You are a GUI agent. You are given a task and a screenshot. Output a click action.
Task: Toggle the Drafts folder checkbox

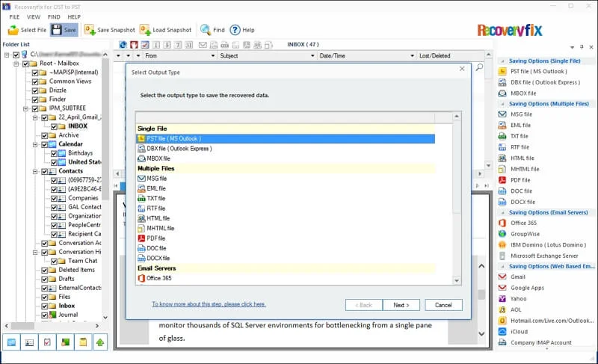coord(44,279)
